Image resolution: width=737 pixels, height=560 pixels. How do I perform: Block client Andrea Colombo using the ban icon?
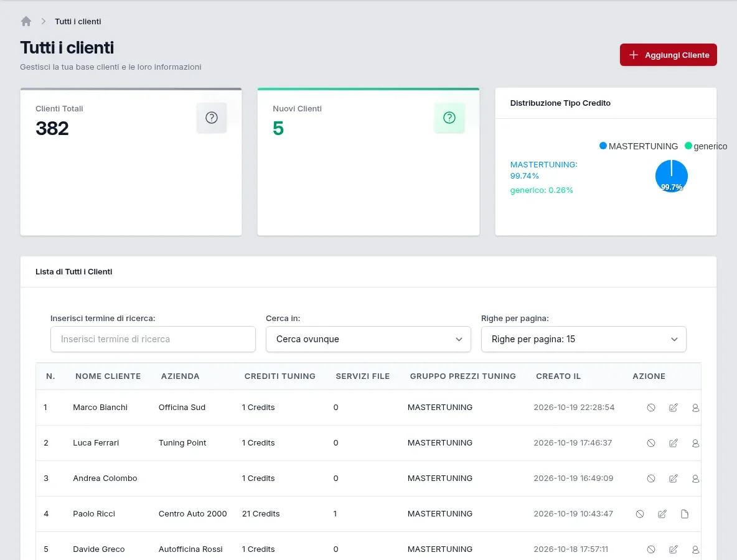coord(651,478)
